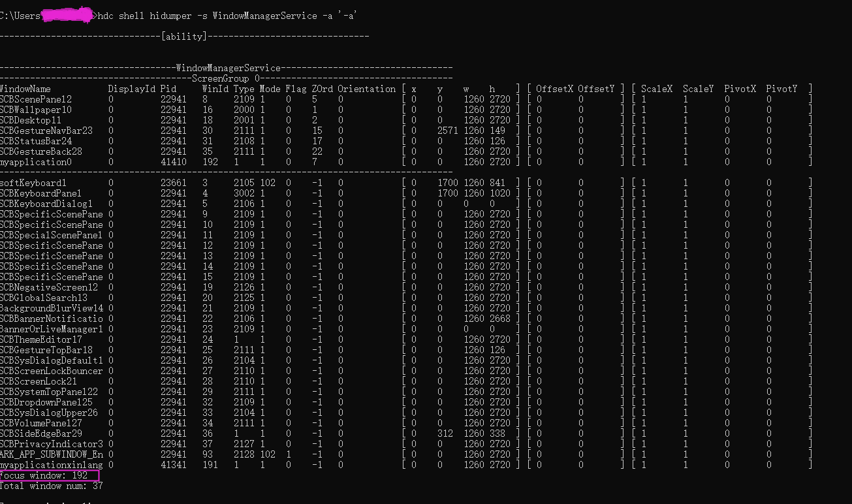This screenshot has width=852, height=504.
Task: Click the Pid column header
Action: pyautogui.click(x=168, y=89)
